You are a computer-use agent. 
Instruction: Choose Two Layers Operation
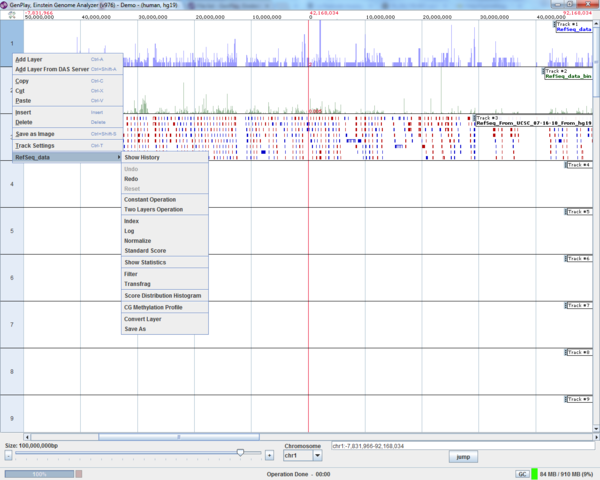click(153, 209)
